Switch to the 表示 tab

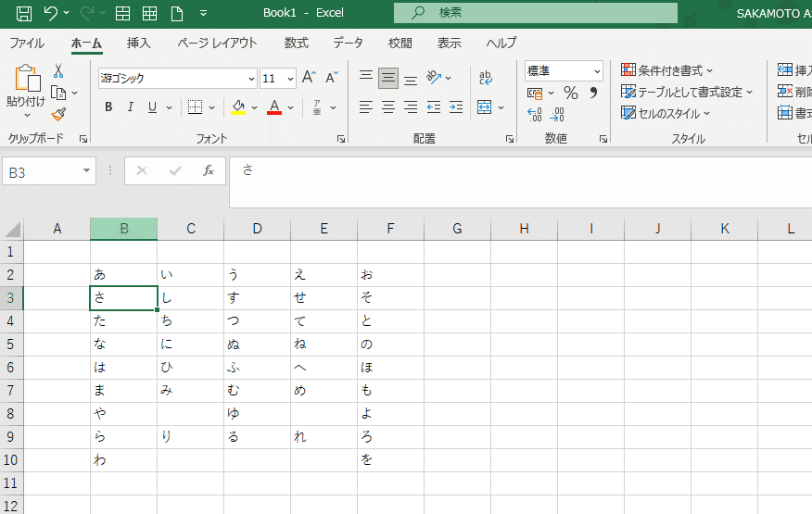tap(449, 43)
